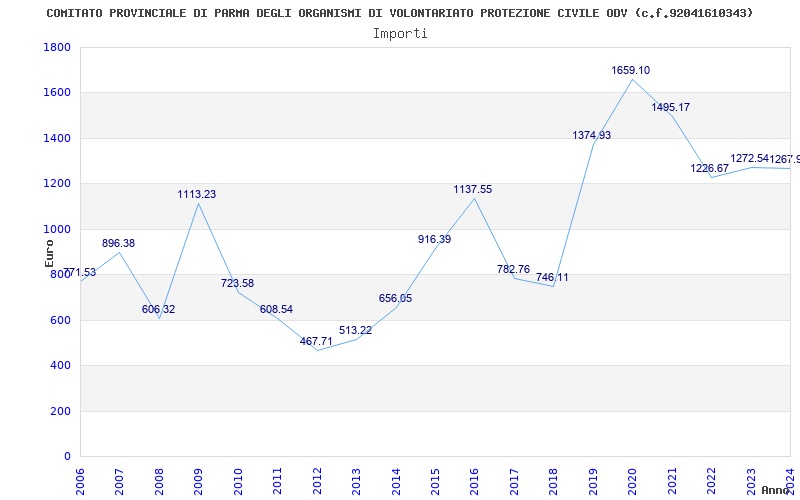Click the 2011 year label
The image size is (800, 500).
[x=277, y=481]
